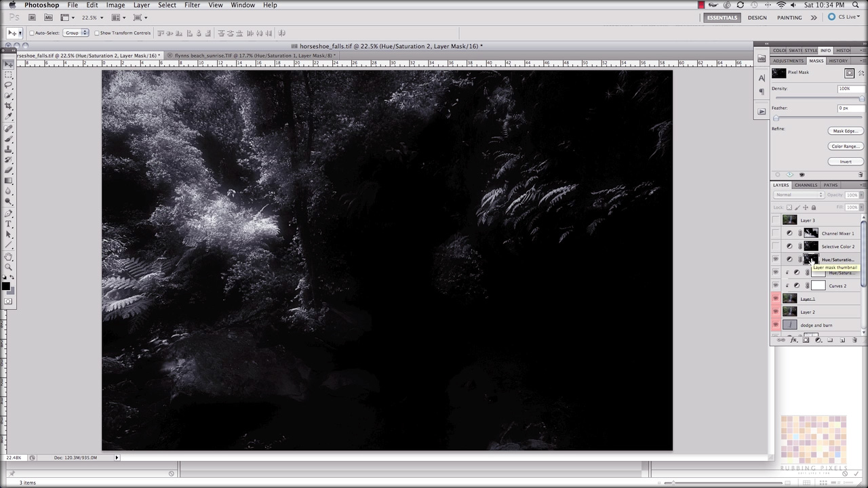The width and height of the screenshot is (868, 488).
Task: Click the mask Density slider handle
Action: pyautogui.click(x=862, y=99)
